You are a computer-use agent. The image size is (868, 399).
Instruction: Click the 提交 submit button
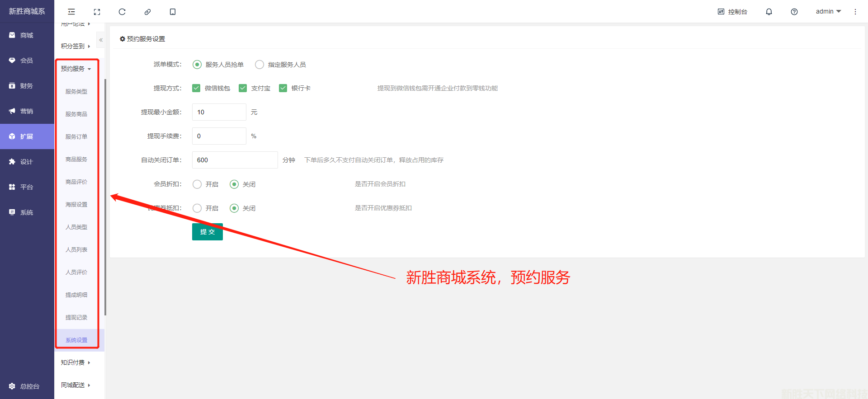tap(207, 232)
